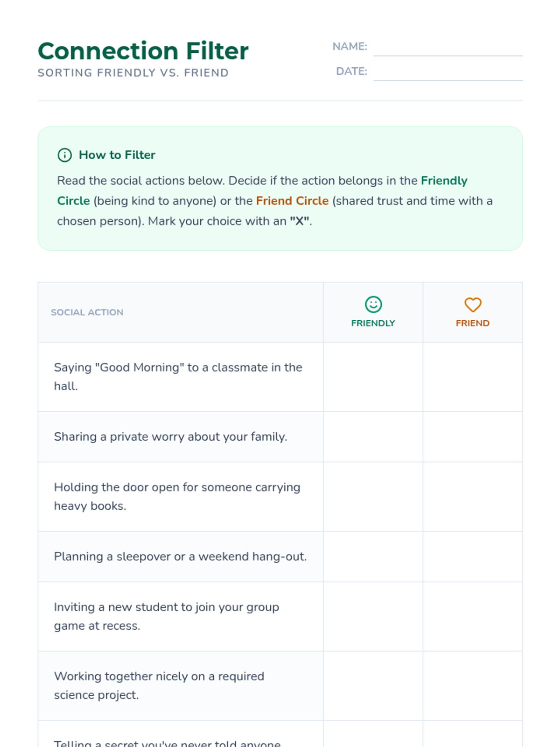Mark Friend for planning a sleepover
Viewport: 560px width, 747px height.
472,557
